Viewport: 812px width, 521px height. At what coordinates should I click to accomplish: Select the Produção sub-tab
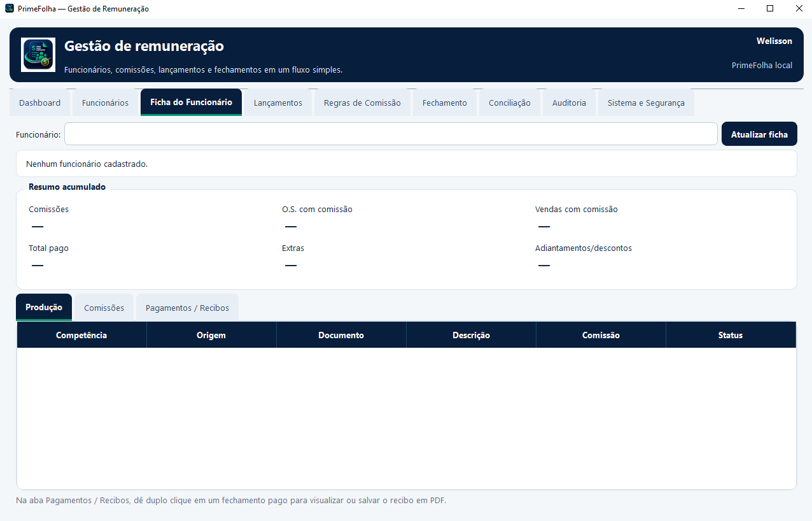pos(44,307)
